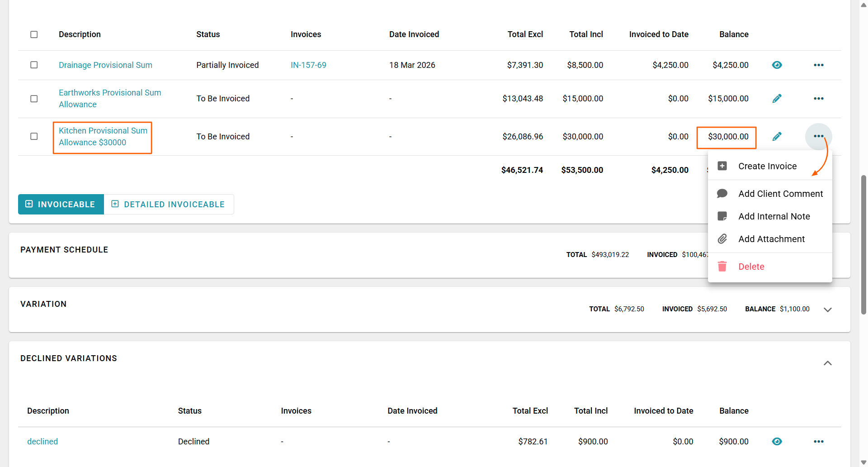Open three-dots menu for Drainage Provisional Sum
Screen dimensions: 868x467
[x=818, y=65]
